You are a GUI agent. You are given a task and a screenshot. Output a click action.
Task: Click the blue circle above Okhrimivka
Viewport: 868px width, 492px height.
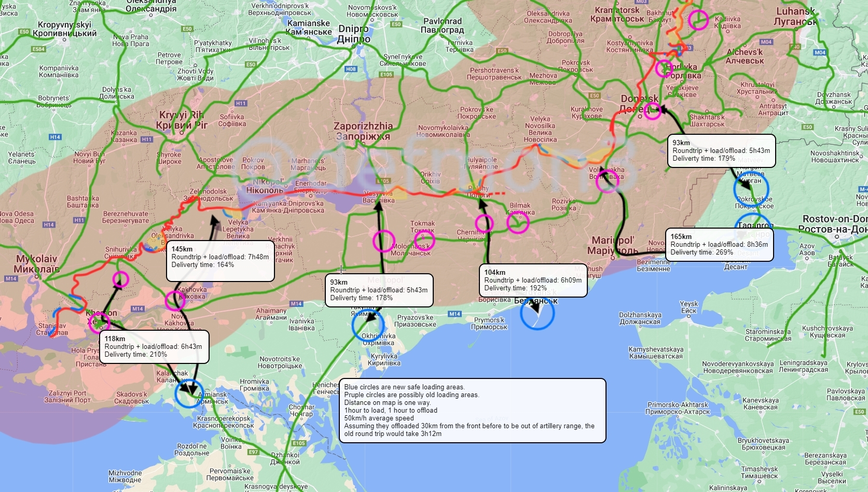click(x=368, y=325)
